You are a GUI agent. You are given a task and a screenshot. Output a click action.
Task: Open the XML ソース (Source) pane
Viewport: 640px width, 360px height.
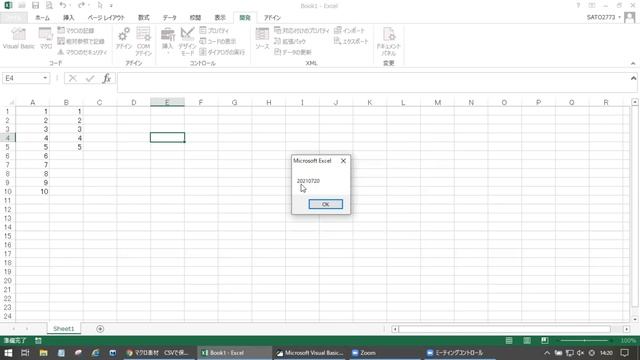tap(262, 38)
